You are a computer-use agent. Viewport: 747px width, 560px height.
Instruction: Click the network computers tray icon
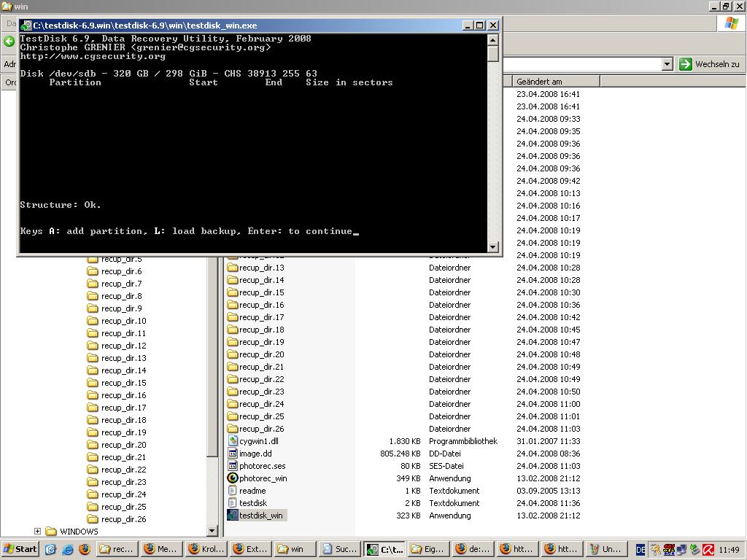pyautogui.click(x=682, y=550)
